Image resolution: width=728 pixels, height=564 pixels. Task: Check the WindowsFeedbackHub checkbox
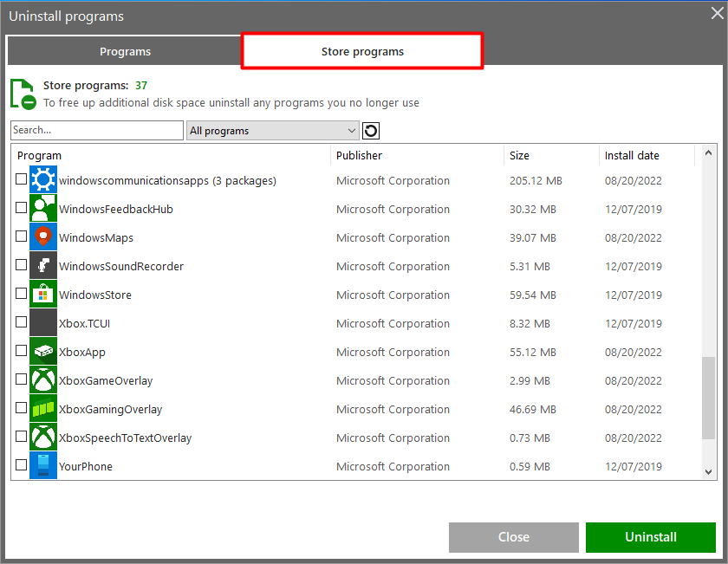tap(21, 208)
